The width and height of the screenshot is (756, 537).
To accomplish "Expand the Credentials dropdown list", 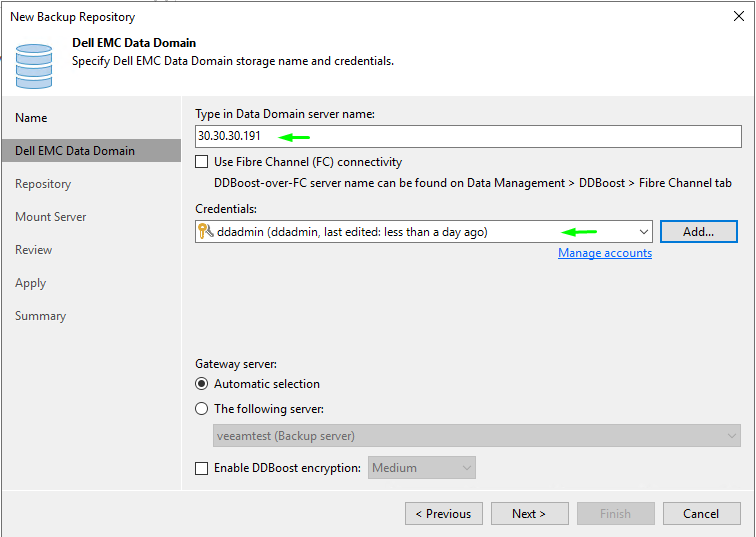I will click(x=643, y=232).
